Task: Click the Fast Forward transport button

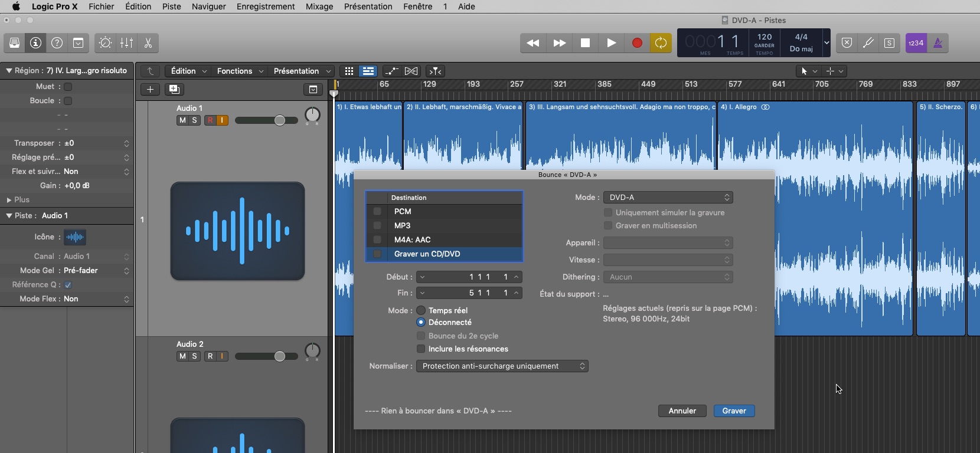Action: [560, 43]
